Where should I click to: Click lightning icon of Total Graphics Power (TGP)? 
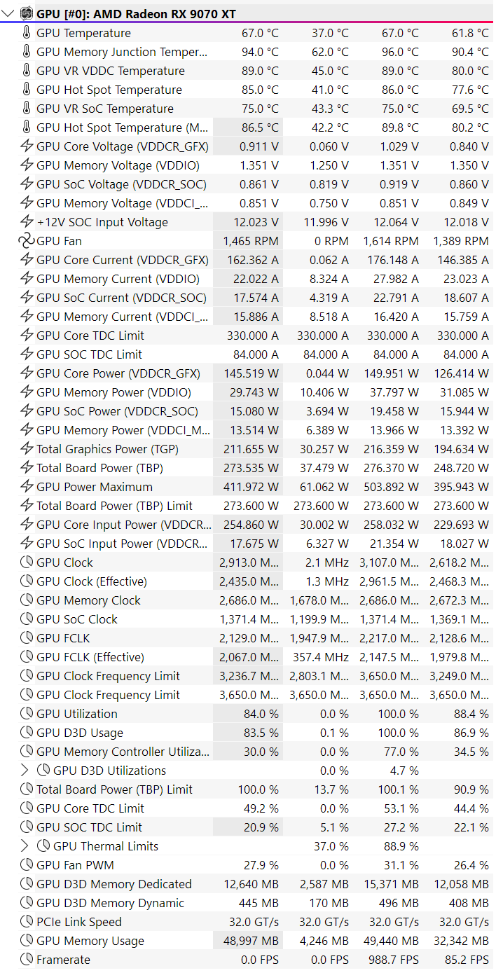pyautogui.click(x=27, y=449)
